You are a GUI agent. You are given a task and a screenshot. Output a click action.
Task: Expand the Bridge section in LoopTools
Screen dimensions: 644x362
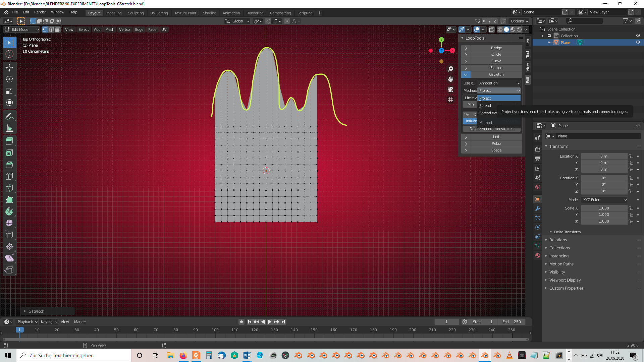pyautogui.click(x=466, y=48)
